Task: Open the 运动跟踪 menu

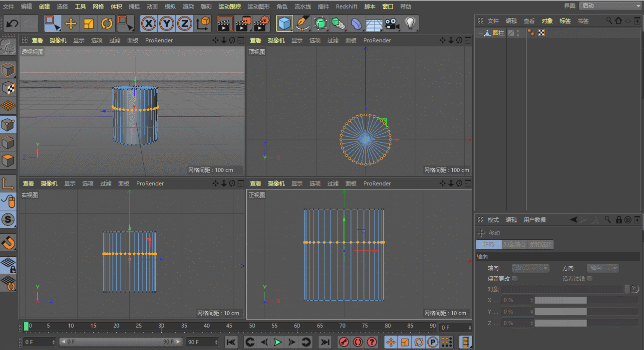Action: click(x=229, y=6)
